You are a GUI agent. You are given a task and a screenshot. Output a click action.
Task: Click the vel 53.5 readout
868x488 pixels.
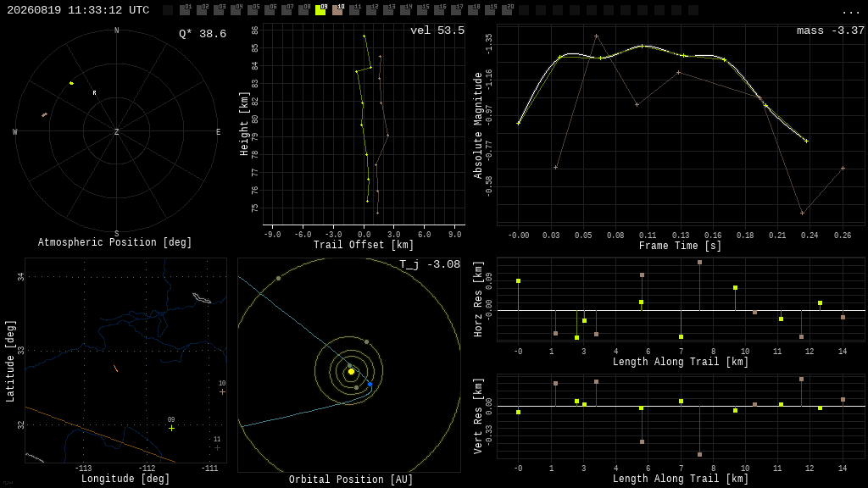pyautogui.click(x=437, y=30)
